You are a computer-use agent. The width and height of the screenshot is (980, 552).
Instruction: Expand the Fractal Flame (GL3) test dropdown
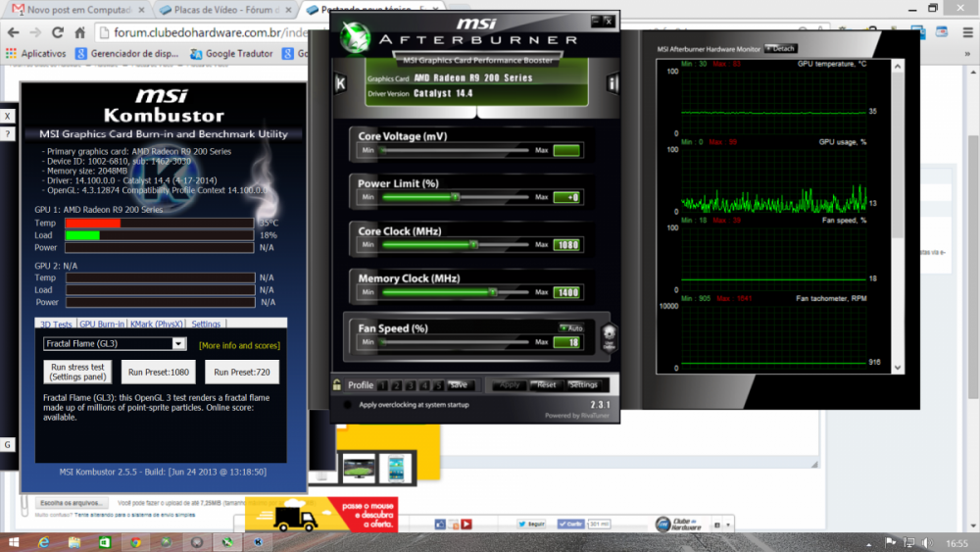point(178,344)
